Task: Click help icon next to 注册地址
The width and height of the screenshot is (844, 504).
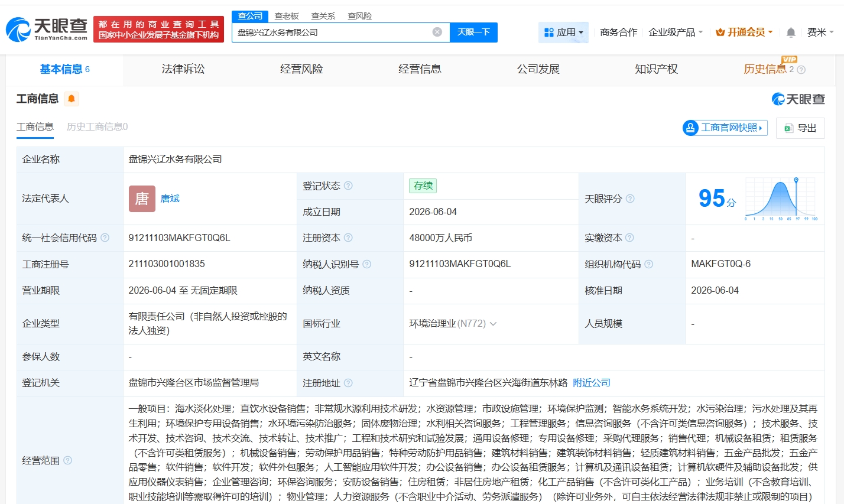Action: (348, 383)
